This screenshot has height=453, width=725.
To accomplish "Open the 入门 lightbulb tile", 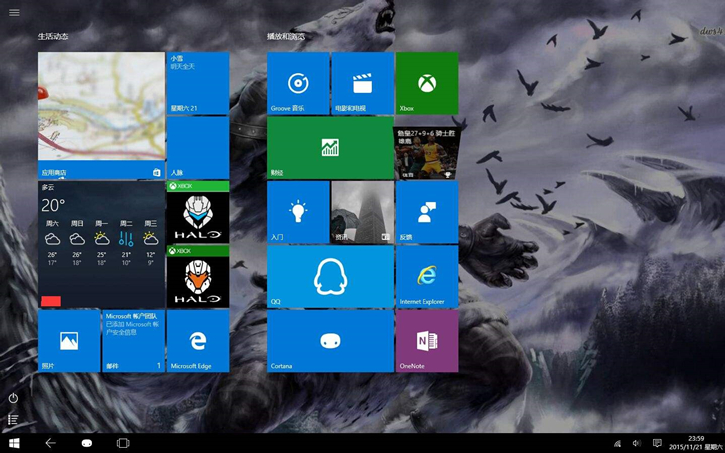I will tap(298, 212).
